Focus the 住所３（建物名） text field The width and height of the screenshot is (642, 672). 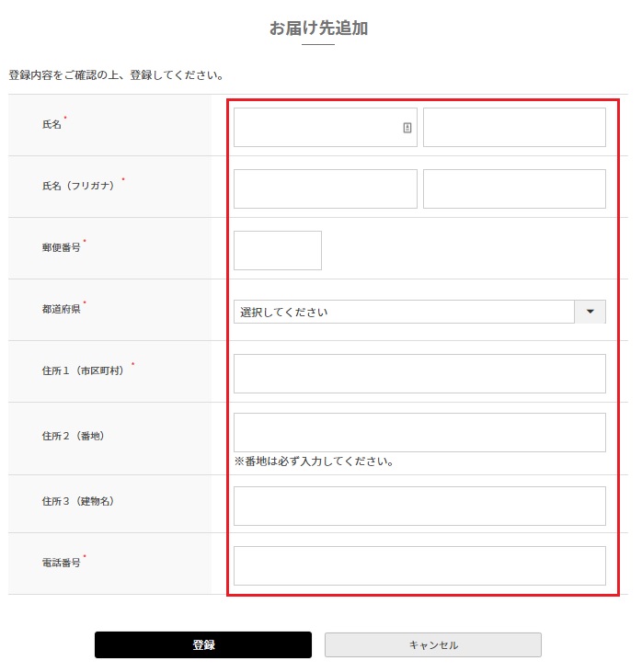click(419, 506)
